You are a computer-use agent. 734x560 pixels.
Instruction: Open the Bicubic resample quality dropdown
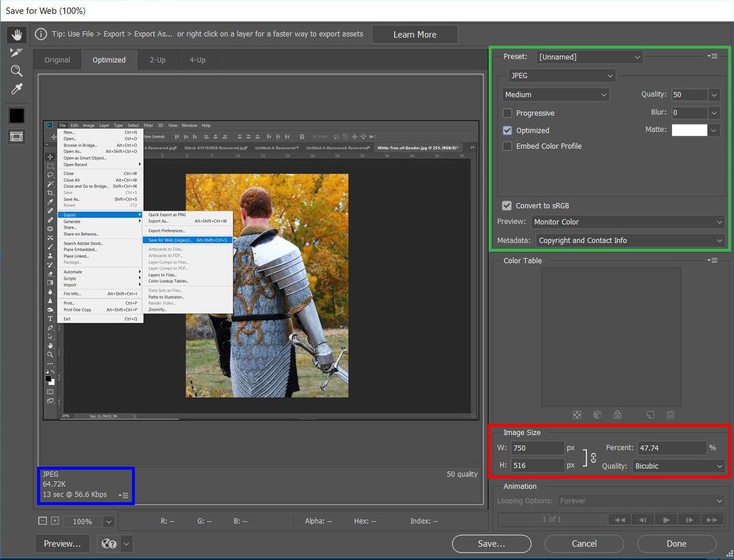tap(678, 466)
